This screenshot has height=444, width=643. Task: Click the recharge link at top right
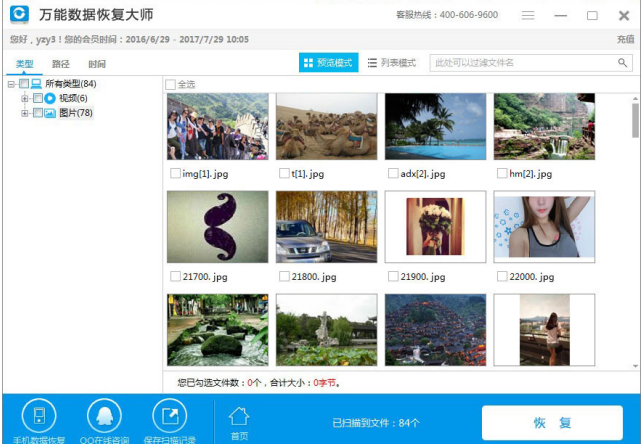pos(625,39)
